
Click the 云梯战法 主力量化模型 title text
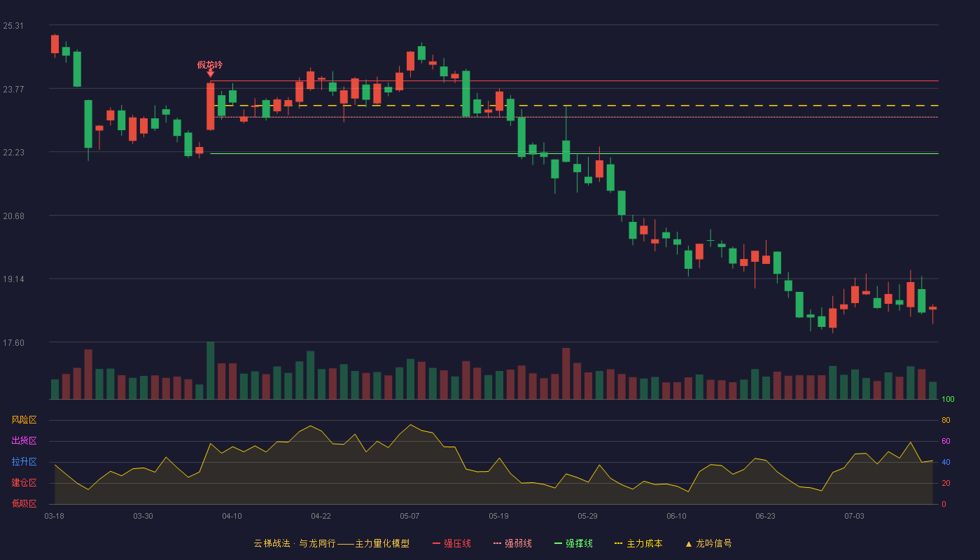[332, 544]
